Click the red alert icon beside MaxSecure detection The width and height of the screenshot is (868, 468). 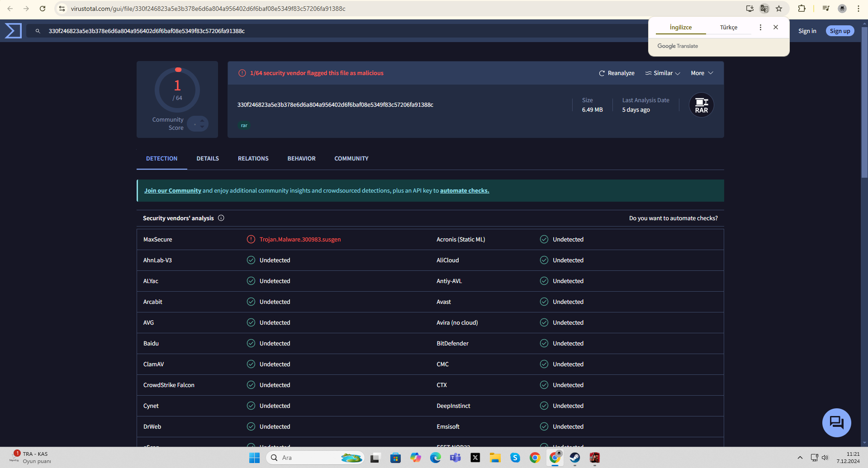[251, 239]
